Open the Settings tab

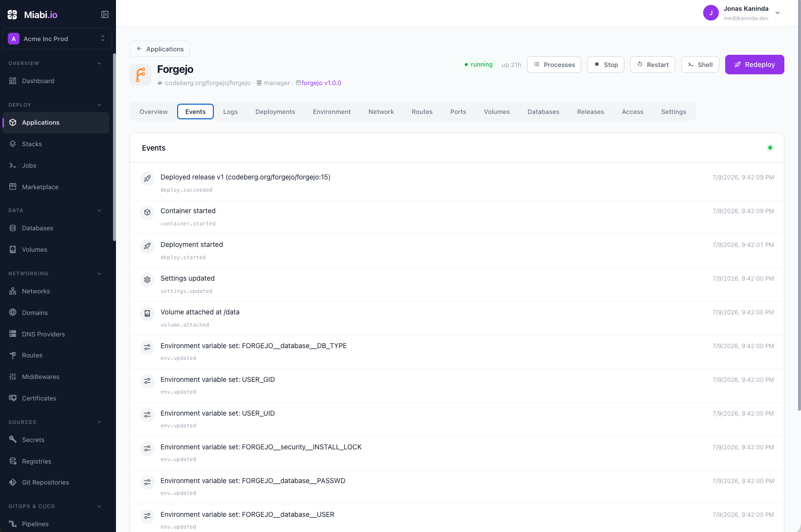pos(674,111)
